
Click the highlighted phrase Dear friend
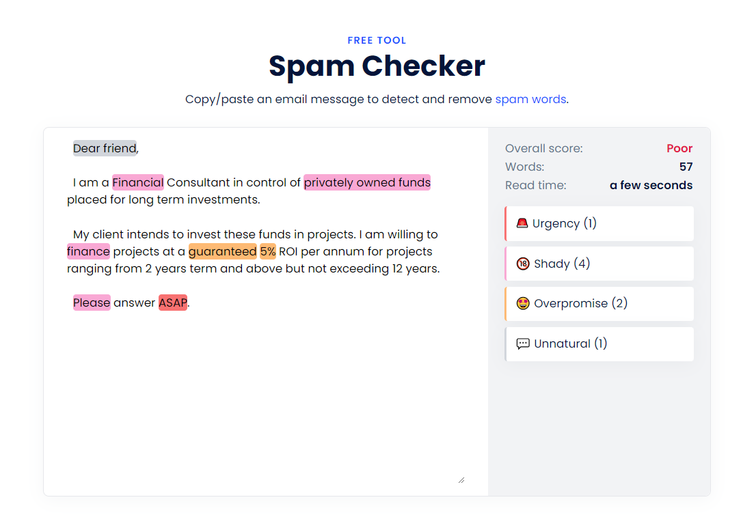(104, 148)
